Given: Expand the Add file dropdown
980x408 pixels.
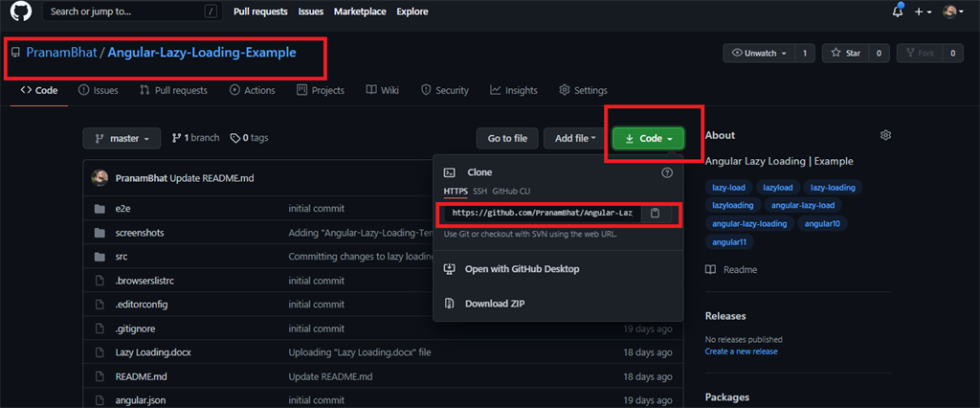Looking at the screenshot, I should (575, 138).
